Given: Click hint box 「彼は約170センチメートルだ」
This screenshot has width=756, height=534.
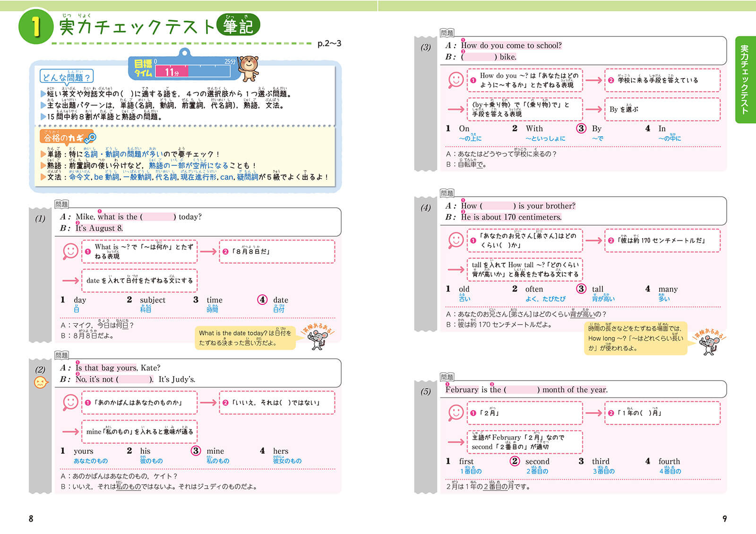Looking at the screenshot, I should click(x=662, y=241).
